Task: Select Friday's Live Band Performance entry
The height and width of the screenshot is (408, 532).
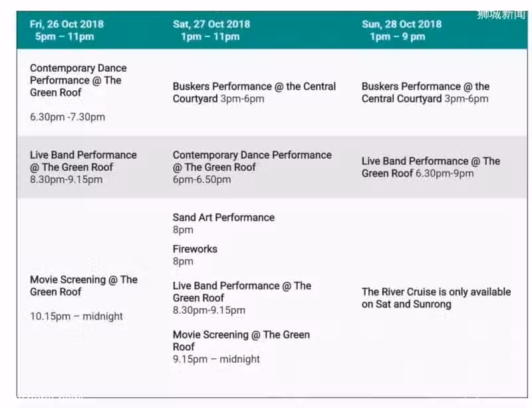Action: (x=83, y=167)
